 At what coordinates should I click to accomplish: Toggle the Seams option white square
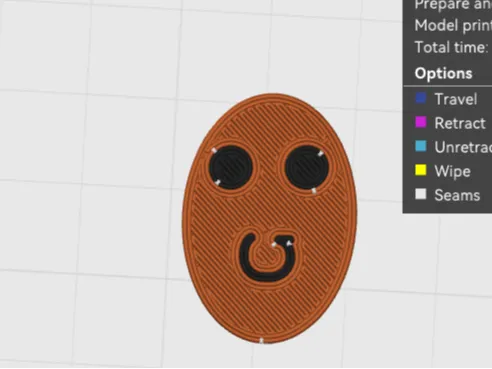tap(421, 194)
